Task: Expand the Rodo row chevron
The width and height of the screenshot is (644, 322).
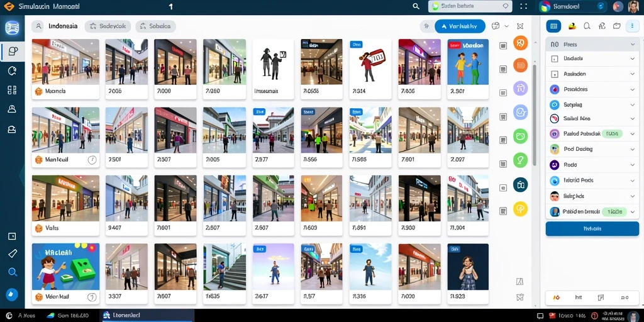Action: click(633, 165)
